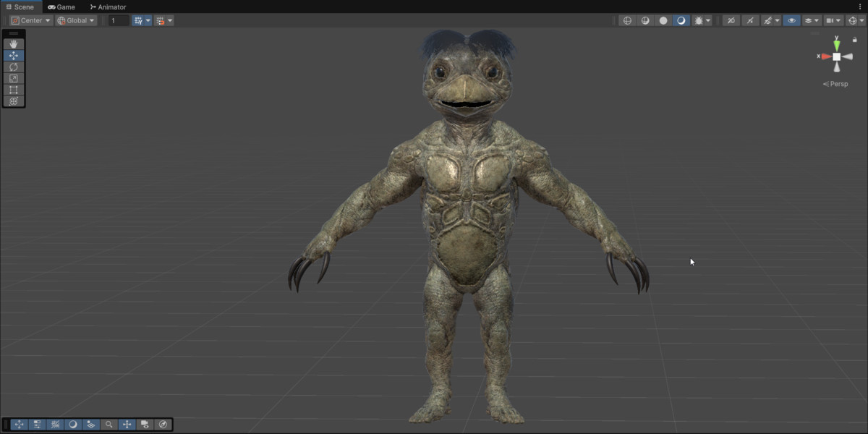
Task: Toggle the View Options overlay icon
Action: (91, 425)
